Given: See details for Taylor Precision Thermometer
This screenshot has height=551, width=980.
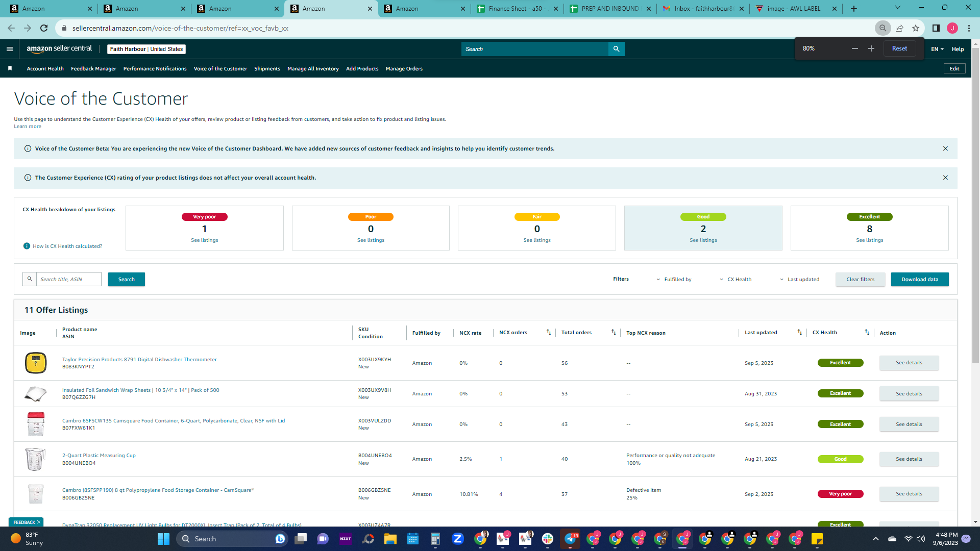Looking at the screenshot, I should pyautogui.click(x=909, y=363).
